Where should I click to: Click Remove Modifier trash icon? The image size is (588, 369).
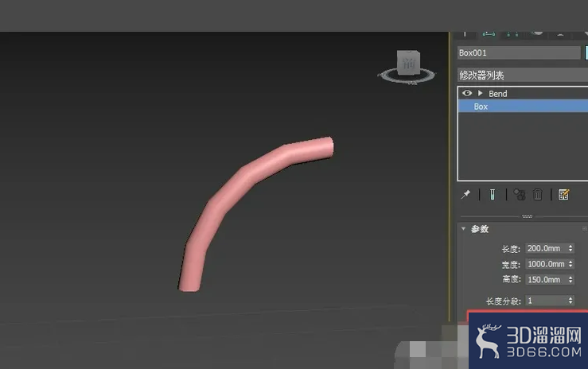pos(538,194)
